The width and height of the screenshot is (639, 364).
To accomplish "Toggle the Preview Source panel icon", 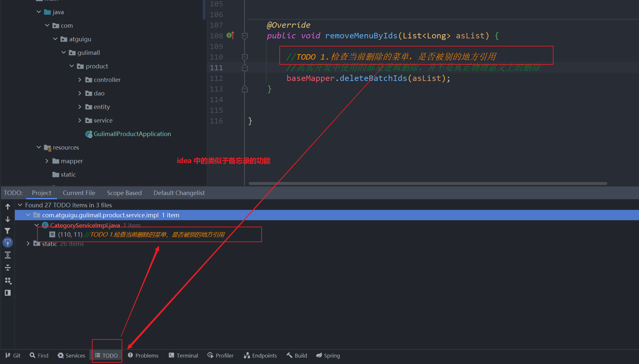I will tap(8, 293).
